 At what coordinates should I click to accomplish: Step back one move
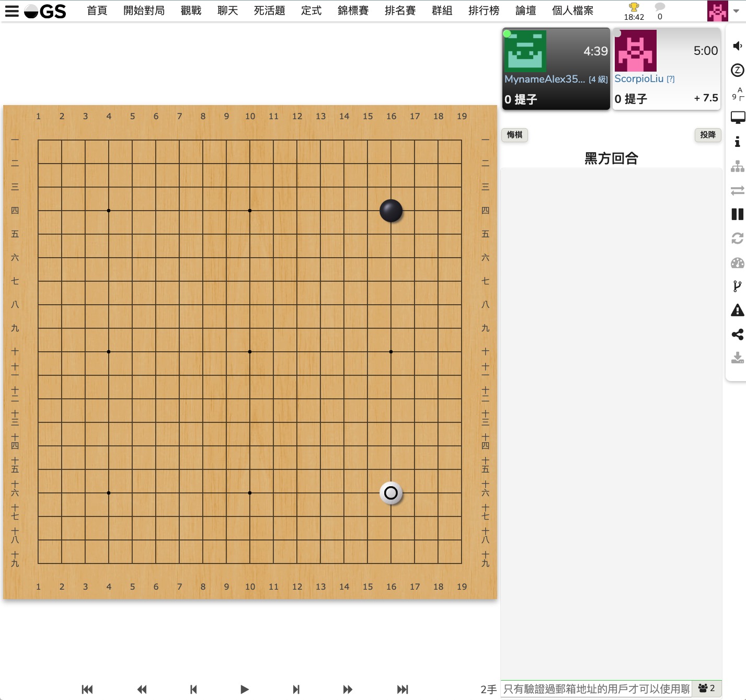(x=193, y=690)
